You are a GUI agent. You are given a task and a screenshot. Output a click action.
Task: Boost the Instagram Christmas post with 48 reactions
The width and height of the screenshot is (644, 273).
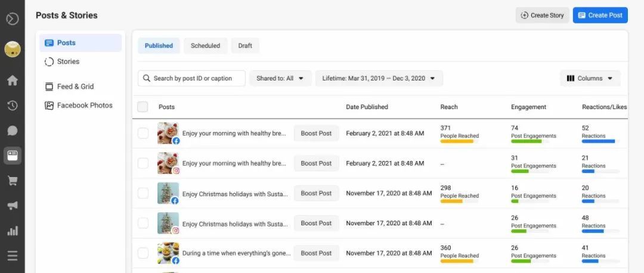(316, 224)
